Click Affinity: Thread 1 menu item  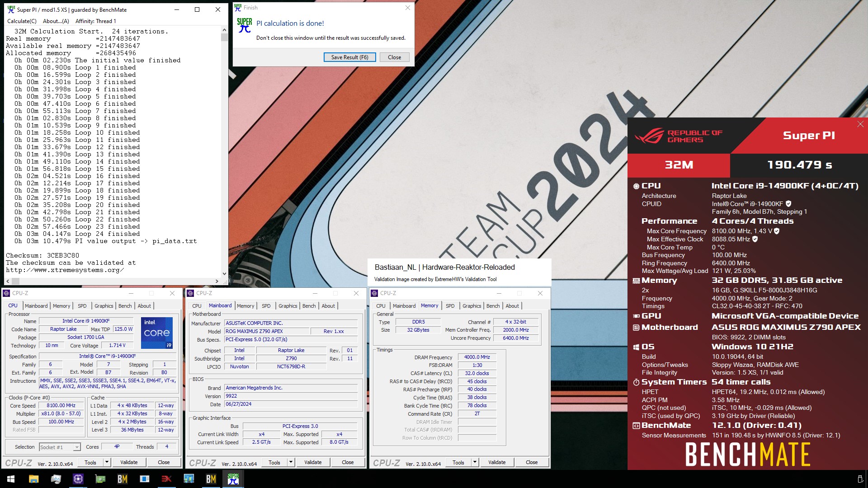95,21
